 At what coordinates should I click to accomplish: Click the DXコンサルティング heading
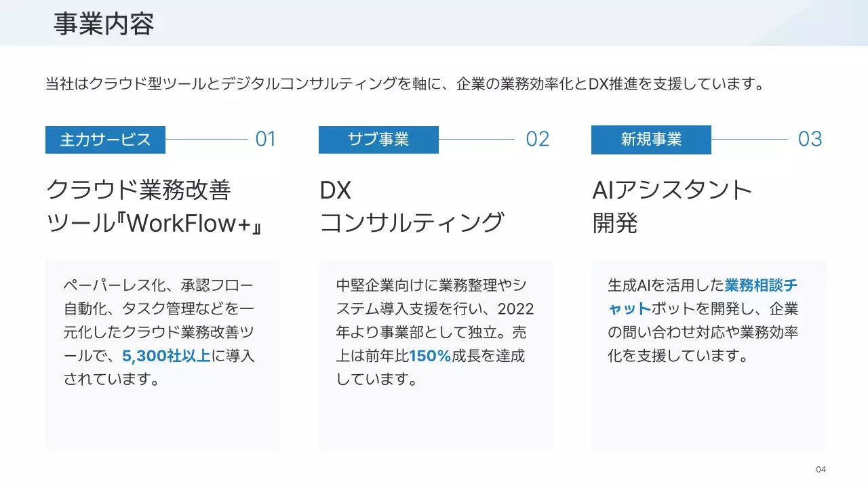point(414,207)
